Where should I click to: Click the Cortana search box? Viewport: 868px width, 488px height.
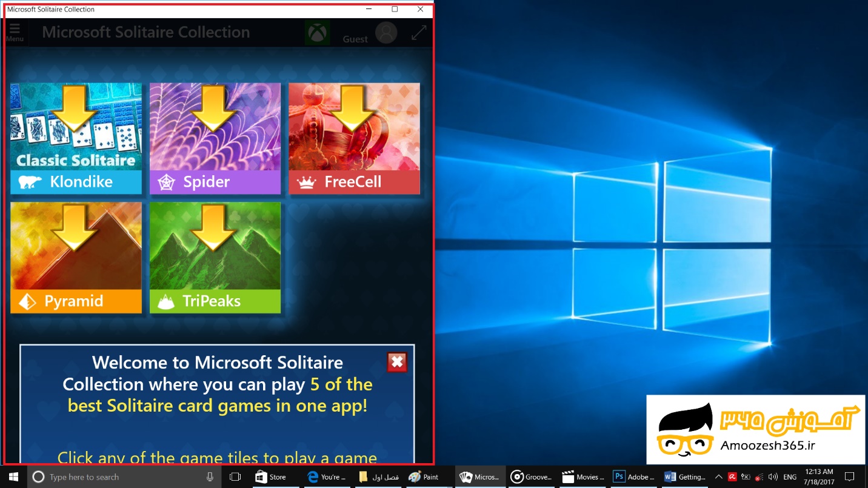[x=124, y=477]
